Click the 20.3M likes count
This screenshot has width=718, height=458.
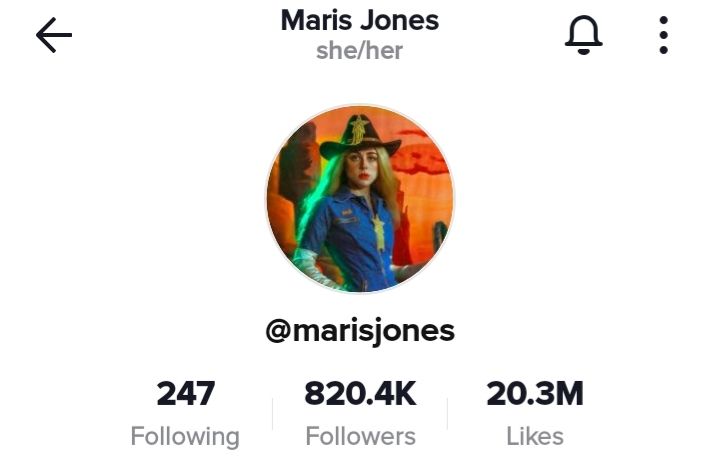click(535, 393)
